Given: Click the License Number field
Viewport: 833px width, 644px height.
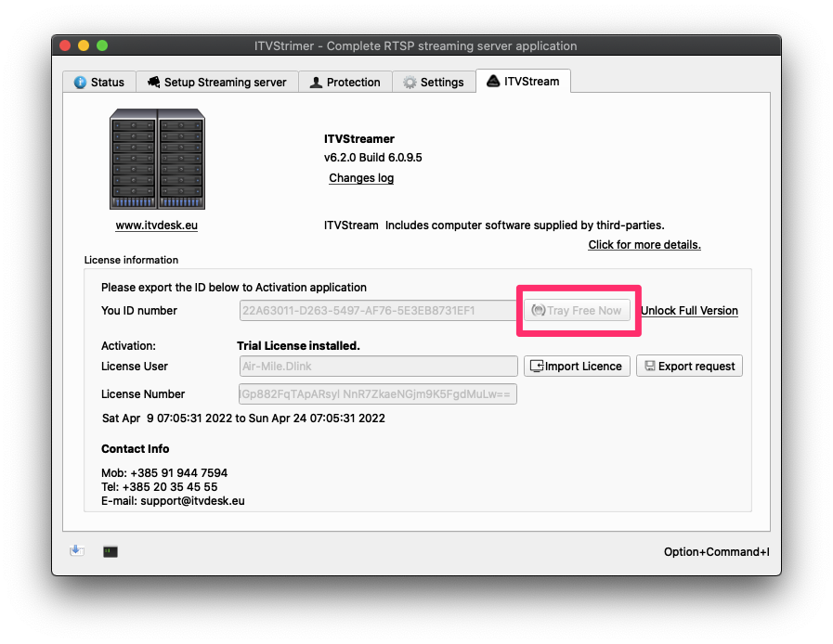Looking at the screenshot, I should pos(378,394).
